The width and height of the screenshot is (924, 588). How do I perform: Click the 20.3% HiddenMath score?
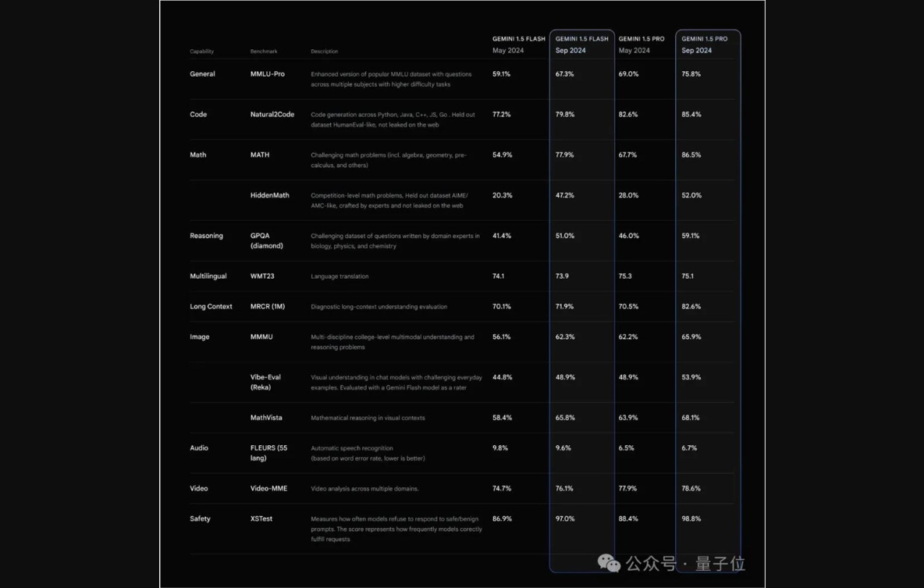pyautogui.click(x=502, y=195)
